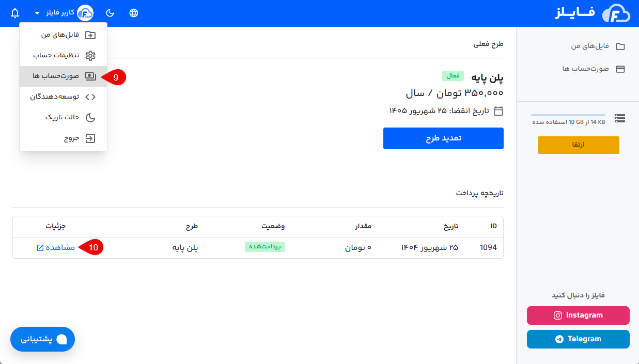639x364 pixels.
Task: Click the storage usage progress bar
Action: pyautogui.click(x=568, y=115)
